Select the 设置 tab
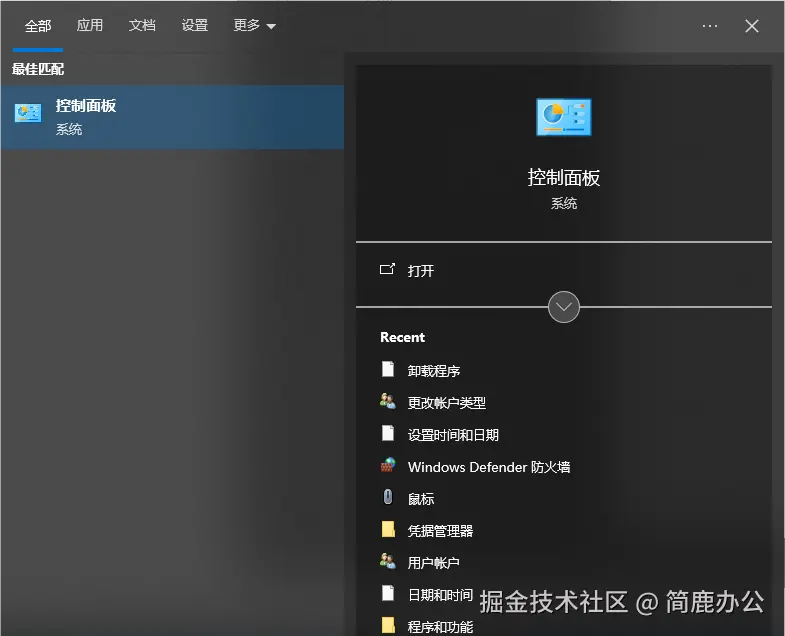 (194, 25)
